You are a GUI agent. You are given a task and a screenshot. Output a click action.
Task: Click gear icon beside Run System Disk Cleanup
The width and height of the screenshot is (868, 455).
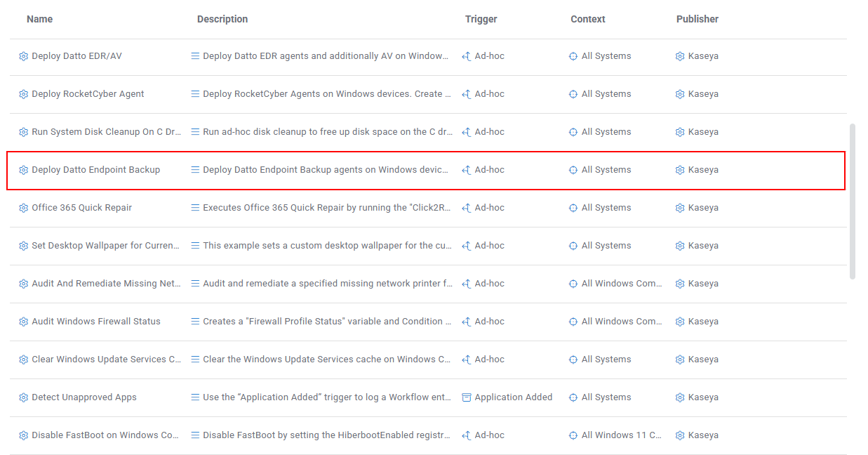click(x=23, y=132)
